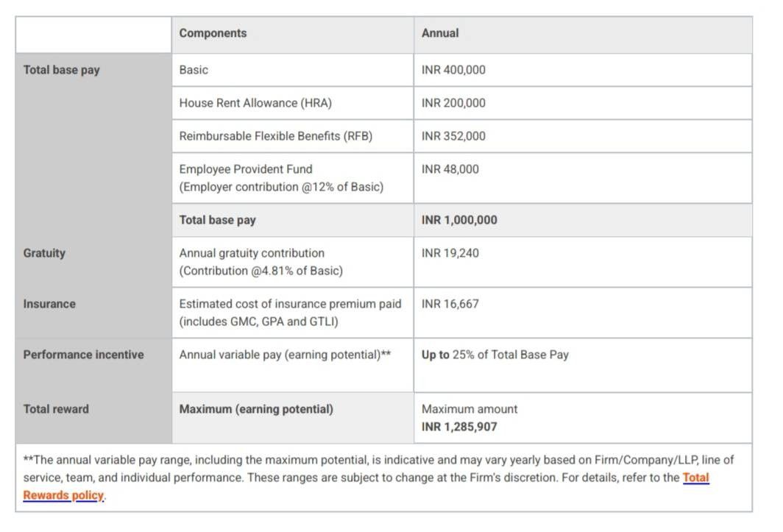Screen dimensions: 783x532
Task: Select the Reimbursable Flexible Benefits (RFB) cell
Action: tap(293, 136)
